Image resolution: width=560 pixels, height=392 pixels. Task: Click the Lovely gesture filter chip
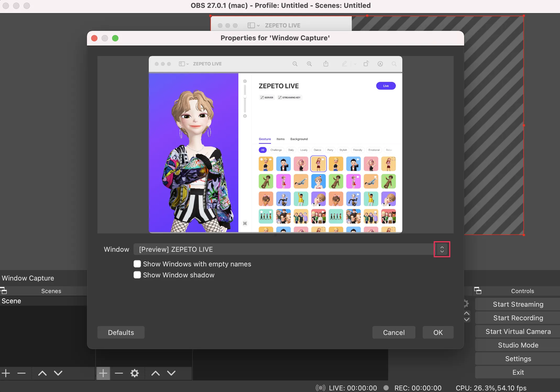304,150
